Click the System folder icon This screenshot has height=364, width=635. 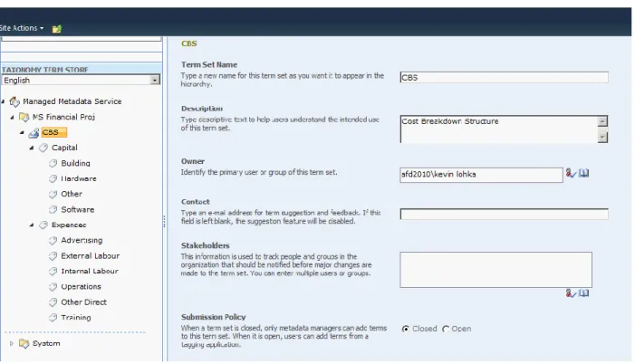(x=24, y=343)
